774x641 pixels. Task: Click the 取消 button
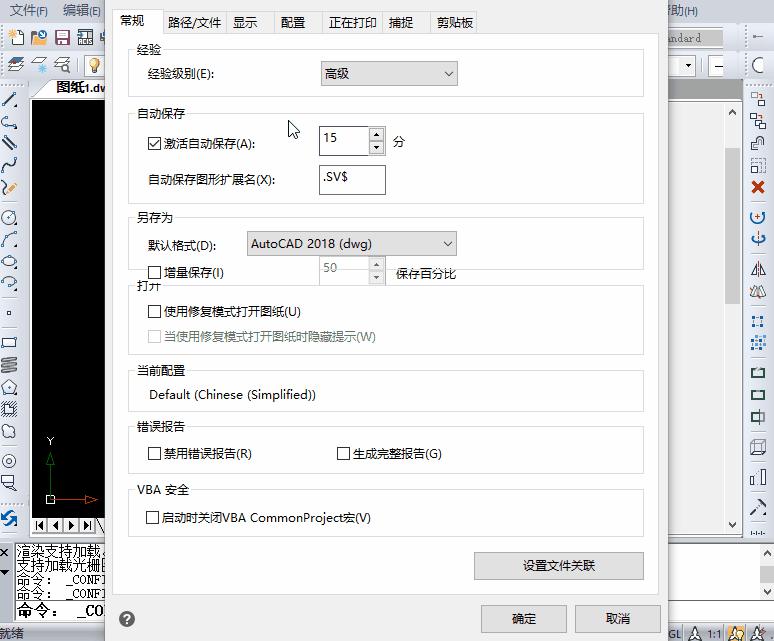coord(618,619)
